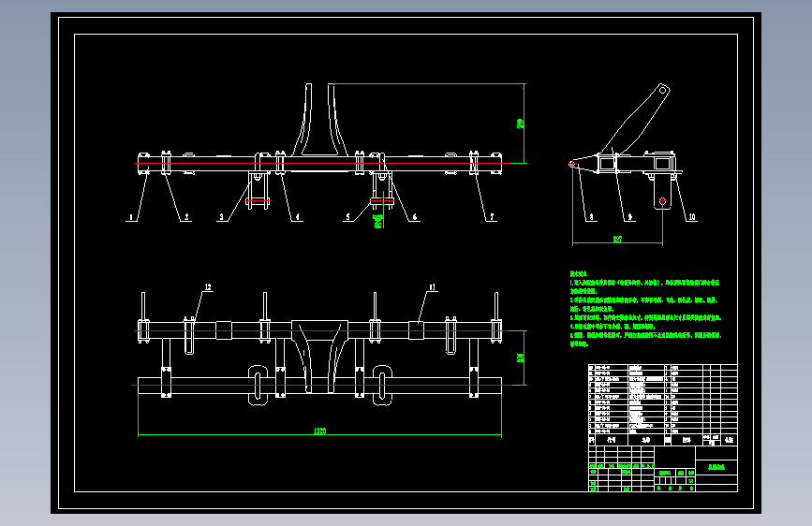812x526 pixels.
Task: Click the vertical dimension text right of plan view
Action: click(521, 358)
